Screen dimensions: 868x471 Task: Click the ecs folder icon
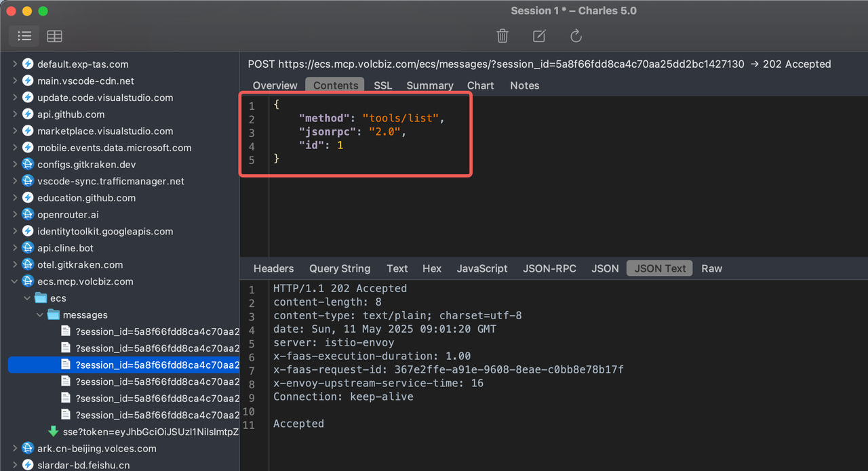pos(41,298)
